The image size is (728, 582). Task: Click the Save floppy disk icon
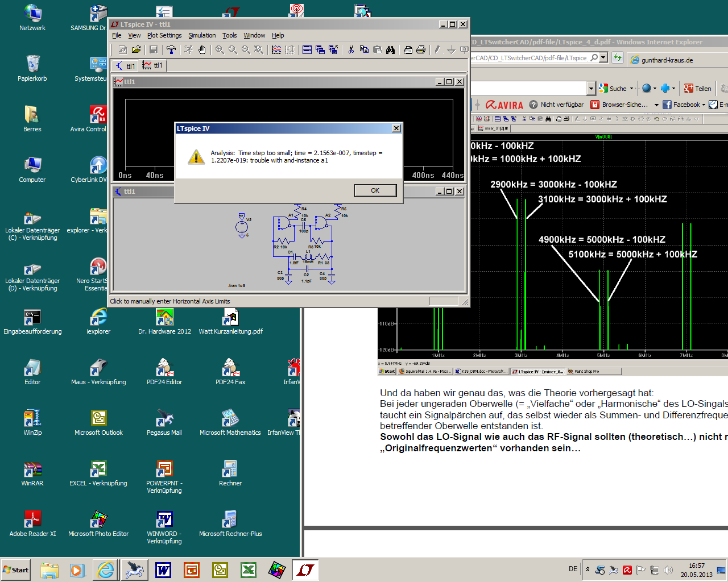click(153, 50)
